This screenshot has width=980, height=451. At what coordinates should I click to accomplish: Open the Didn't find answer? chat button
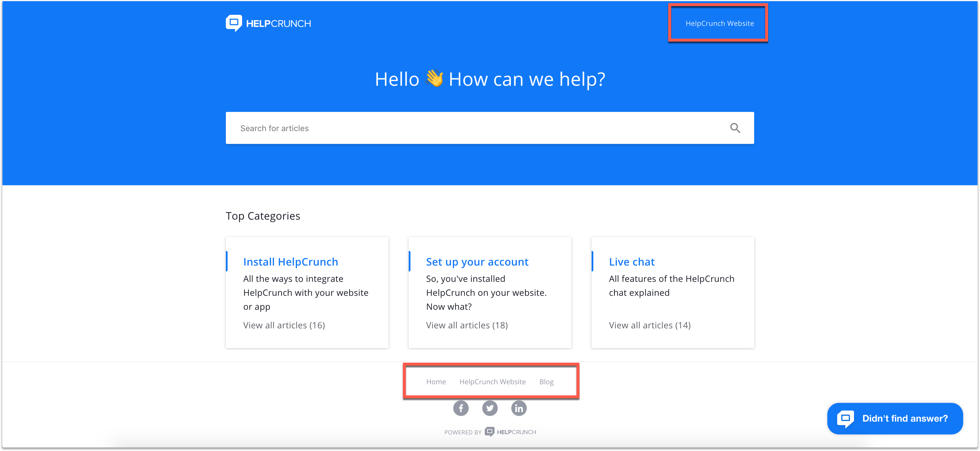coord(895,418)
